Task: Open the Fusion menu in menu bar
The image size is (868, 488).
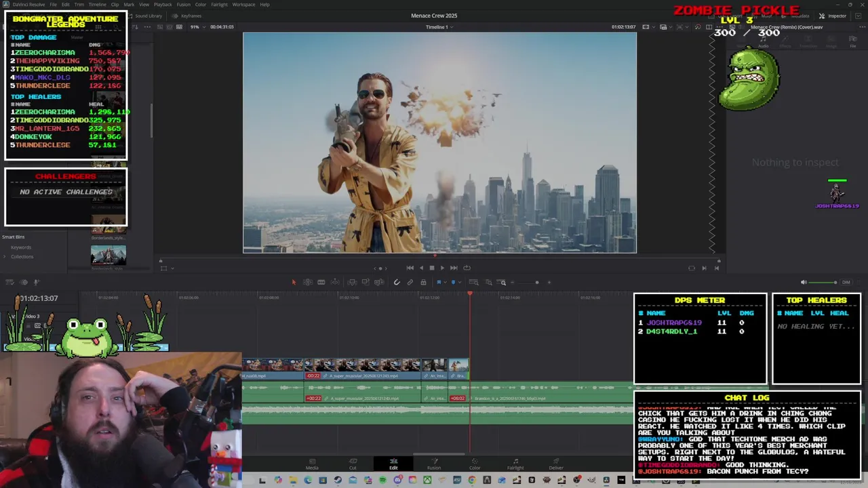Action: click(183, 5)
